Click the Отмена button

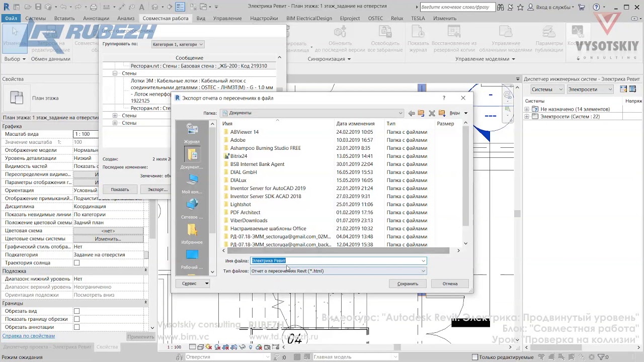click(450, 284)
